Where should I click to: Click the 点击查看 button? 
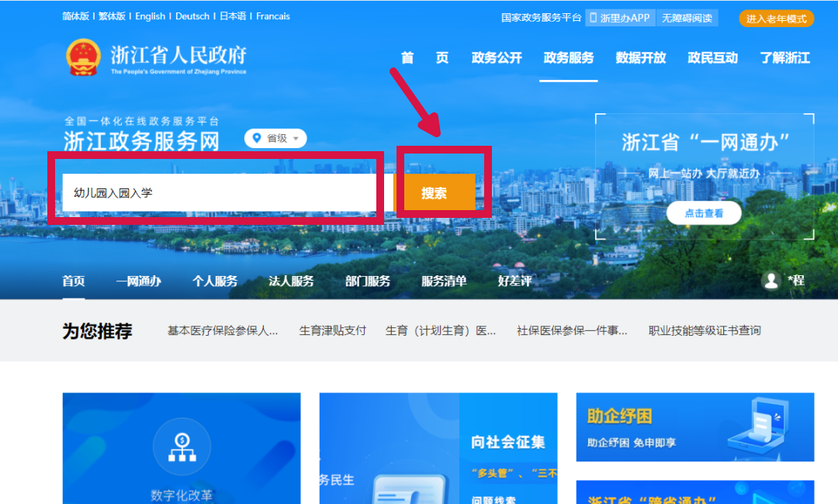(x=704, y=213)
